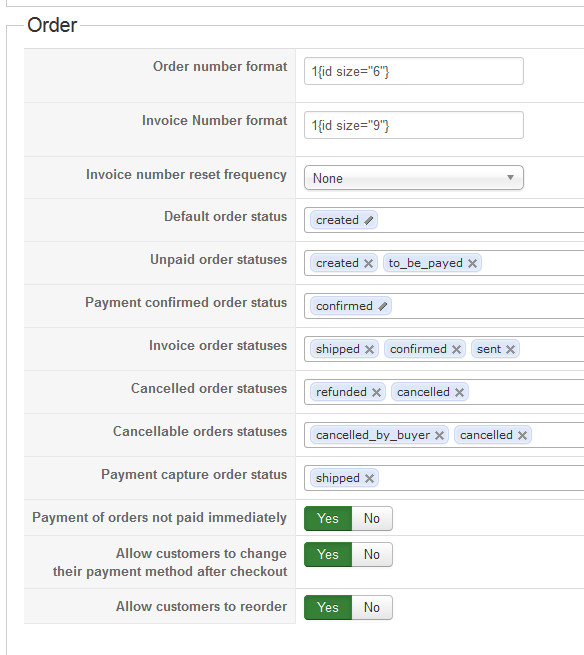Viewport: 584px width, 655px height.
Task: Click the dropdown arrow next to None
Action: (510, 178)
